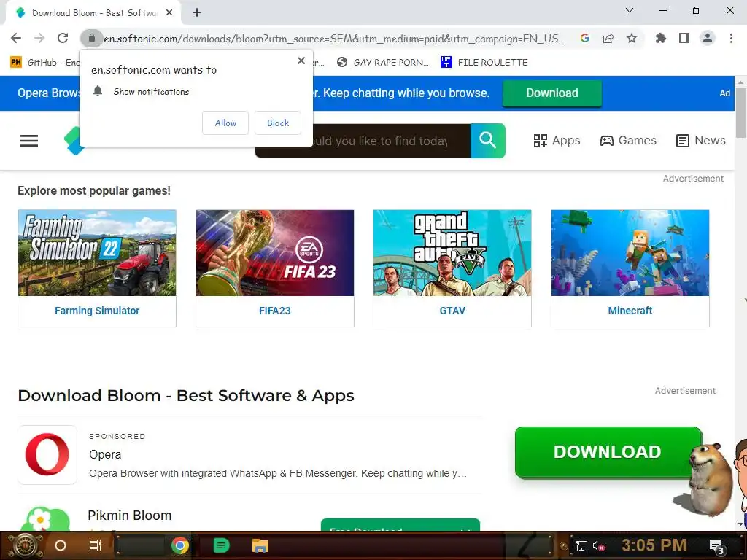Allow notifications from softonic

click(225, 122)
